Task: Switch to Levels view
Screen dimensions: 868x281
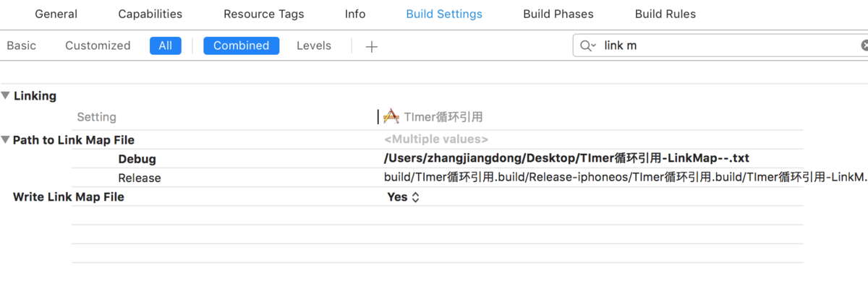Action: (314, 46)
